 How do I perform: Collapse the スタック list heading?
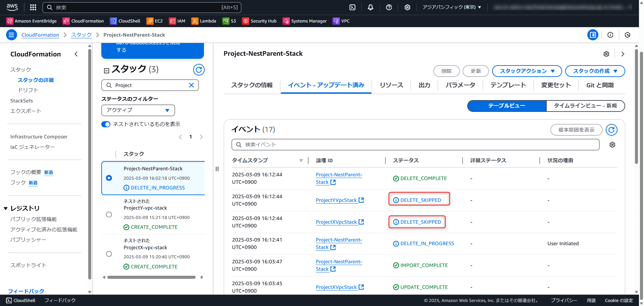click(x=106, y=71)
